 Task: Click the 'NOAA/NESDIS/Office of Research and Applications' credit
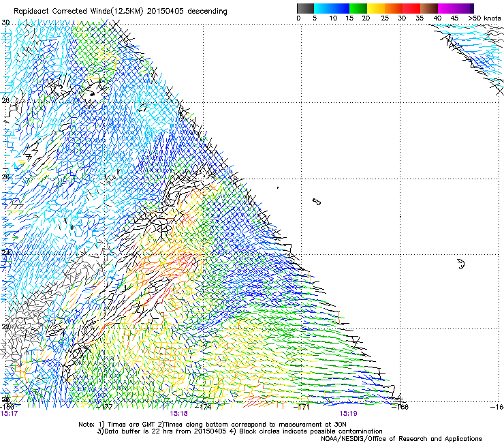tap(401, 439)
